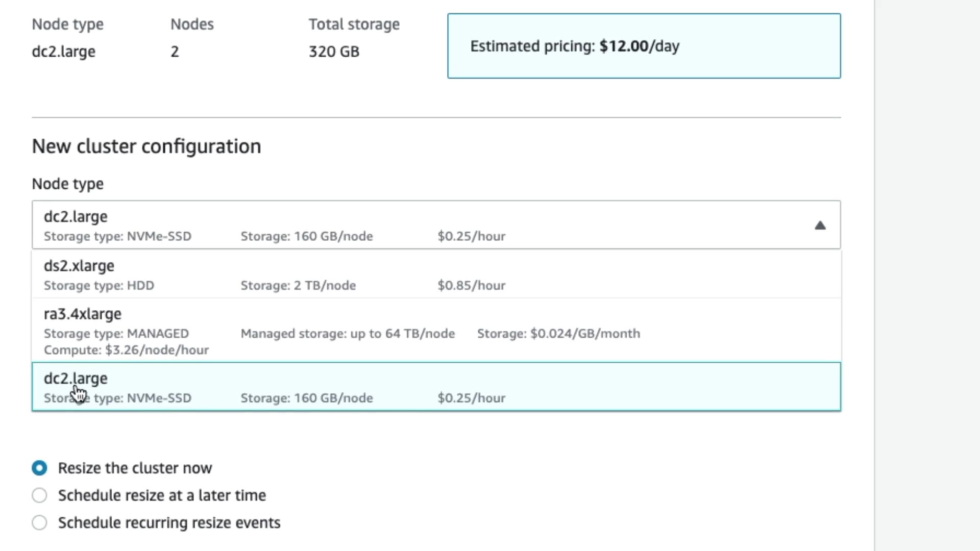
Task: Click Managed storage up to 64 TB/node text
Action: click(x=348, y=334)
